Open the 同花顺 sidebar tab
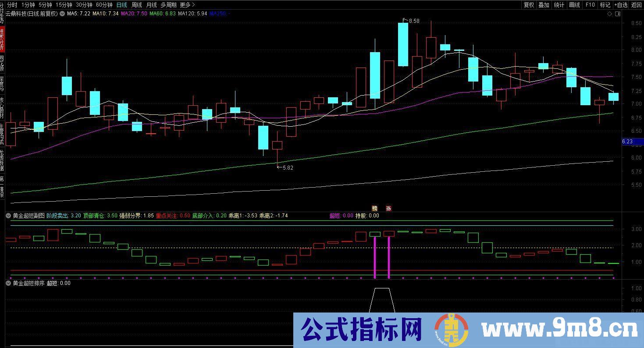The height and width of the screenshot is (348, 644). click(x=2, y=64)
